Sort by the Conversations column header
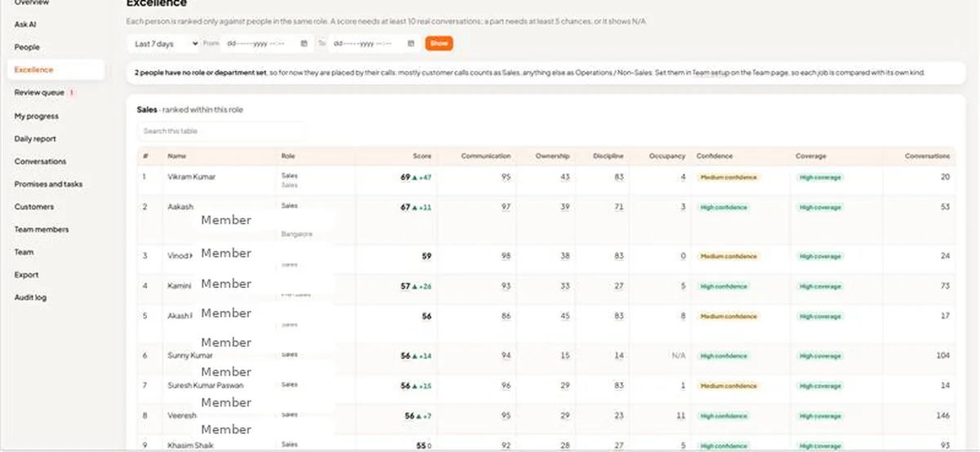The width and height of the screenshot is (980, 452). point(927,156)
